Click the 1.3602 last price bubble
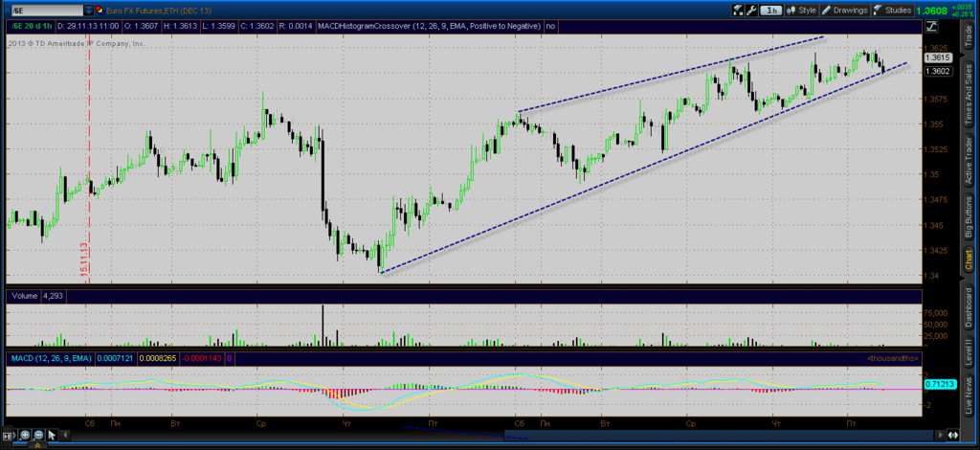The width and height of the screenshot is (980, 450). pos(939,71)
